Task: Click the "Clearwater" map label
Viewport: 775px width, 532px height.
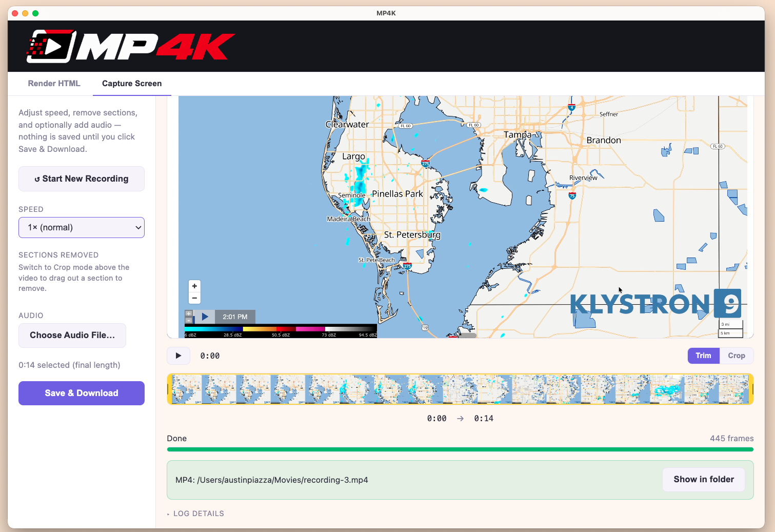Action: tap(347, 124)
